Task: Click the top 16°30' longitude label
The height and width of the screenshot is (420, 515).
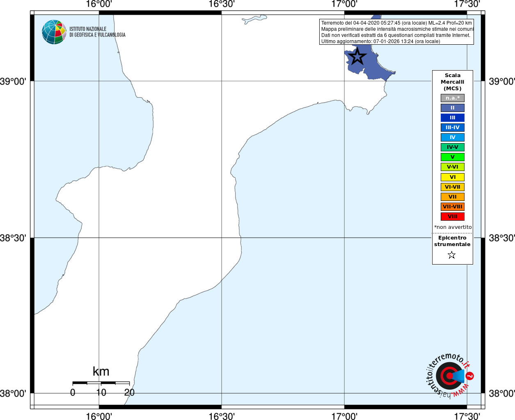Action: pyautogui.click(x=222, y=5)
